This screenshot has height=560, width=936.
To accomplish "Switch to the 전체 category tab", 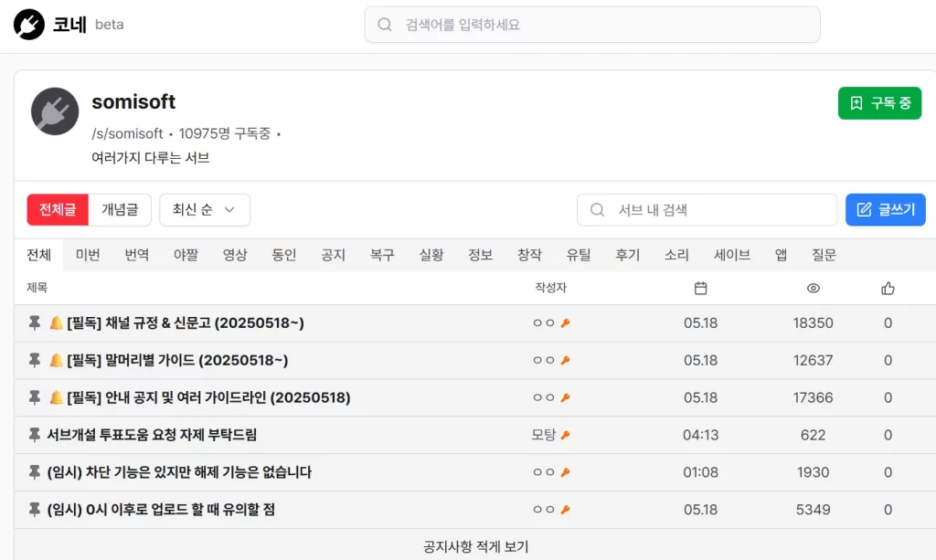I will point(38,255).
